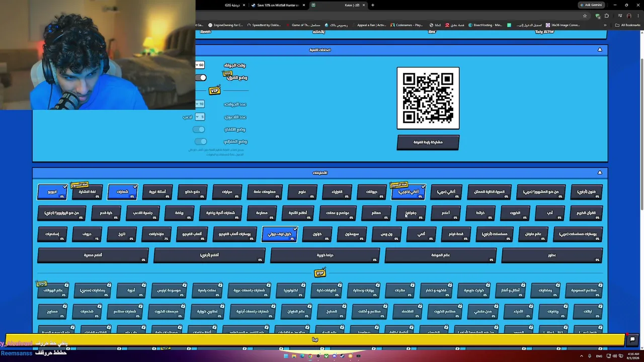Open the Windows Start menu
The height and width of the screenshot is (362, 644).
(286, 356)
